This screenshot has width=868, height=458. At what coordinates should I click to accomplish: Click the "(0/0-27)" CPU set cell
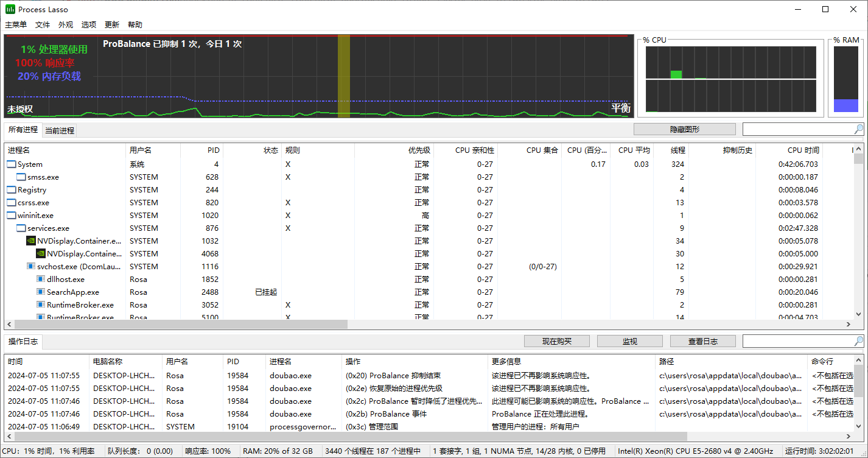(x=543, y=267)
